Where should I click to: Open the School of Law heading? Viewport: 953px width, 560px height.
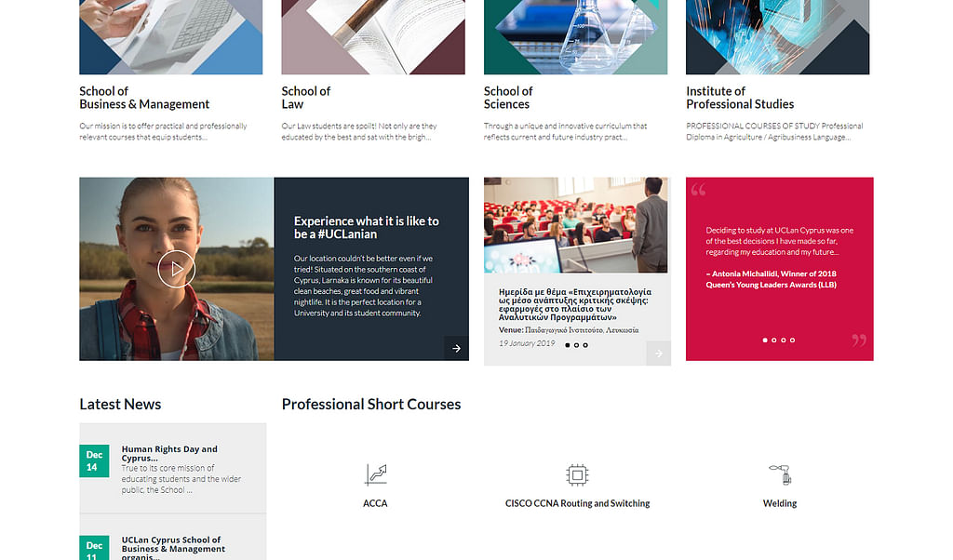tap(305, 98)
